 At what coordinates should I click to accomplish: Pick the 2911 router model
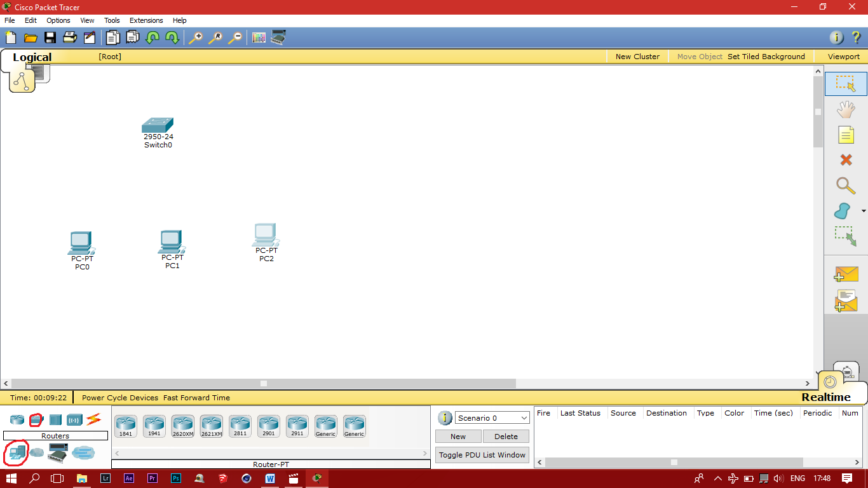tap(297, 426)
